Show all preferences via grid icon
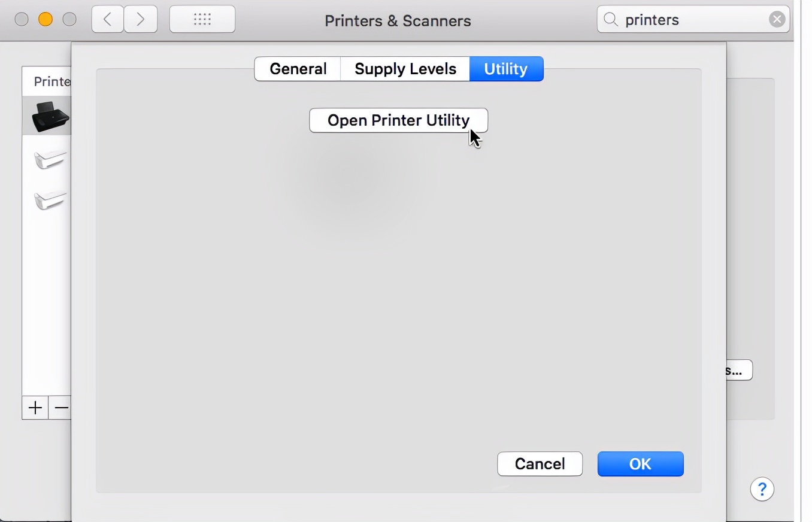Screen dimensions: 812x522 click(x=202, y=20)
